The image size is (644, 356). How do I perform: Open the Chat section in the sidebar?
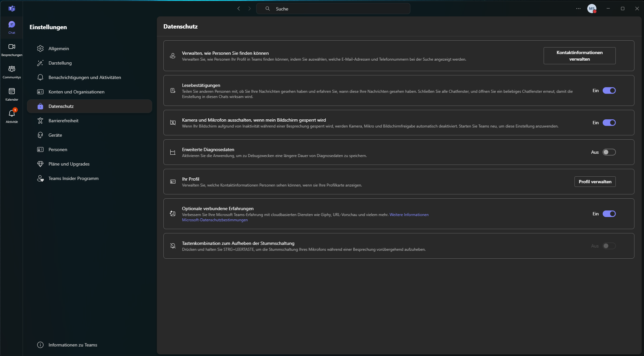[x=11, y=27]
